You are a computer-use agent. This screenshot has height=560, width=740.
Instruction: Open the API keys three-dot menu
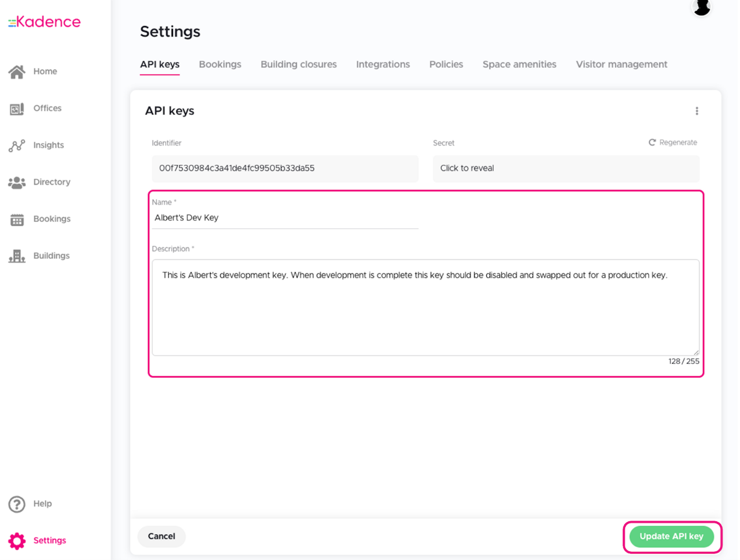pos(697,111)
